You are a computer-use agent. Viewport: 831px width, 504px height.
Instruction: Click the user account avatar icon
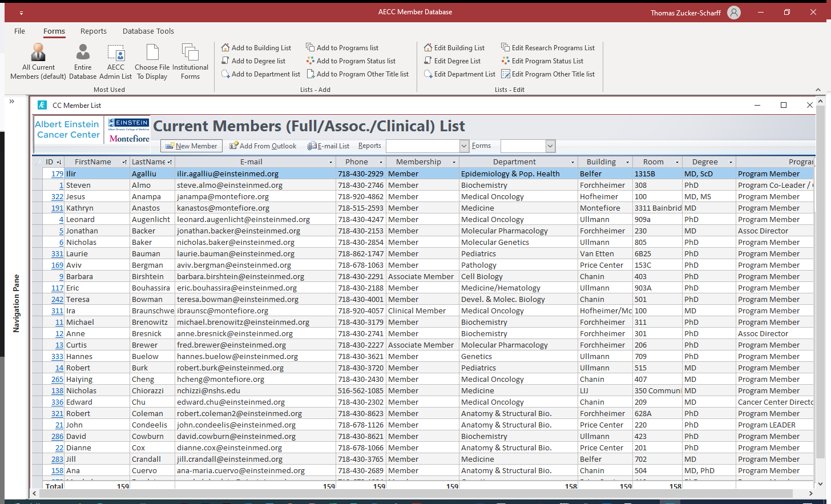click(734, 13)
